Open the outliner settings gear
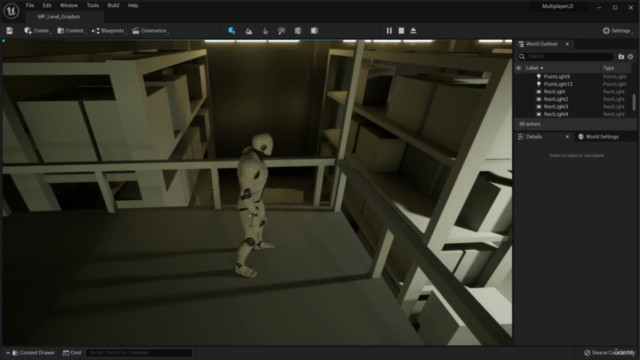This screenshot has width=640, height=360. 630,57
